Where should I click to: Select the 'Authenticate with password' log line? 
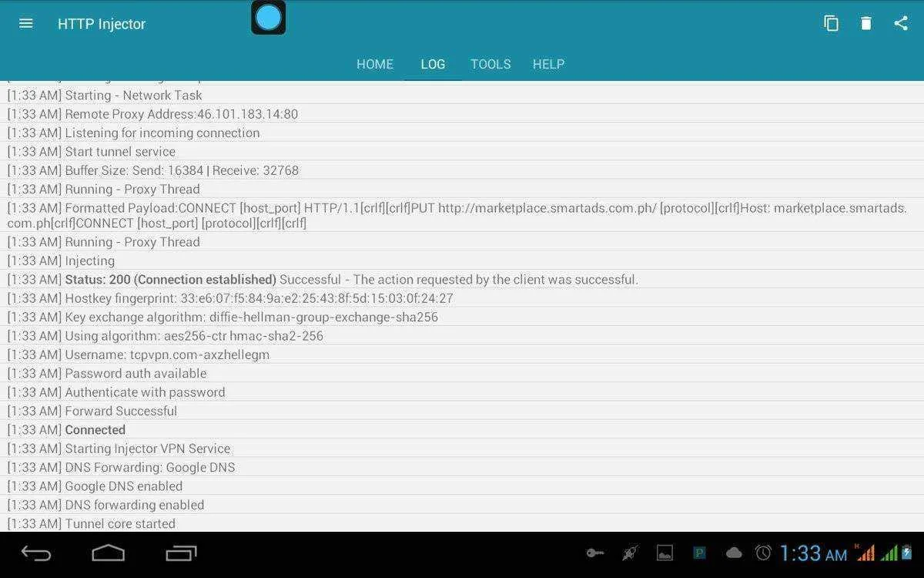pyautogui.click(x=462, y=392)
